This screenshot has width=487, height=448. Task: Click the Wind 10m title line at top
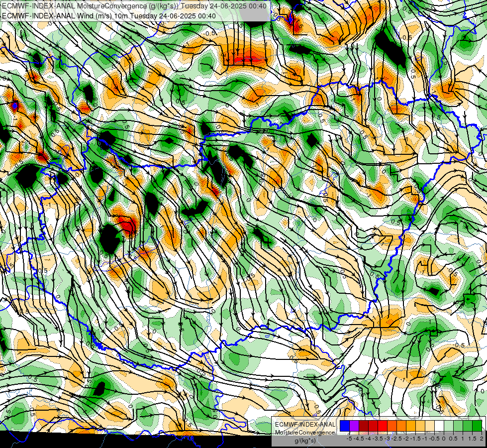109,15
